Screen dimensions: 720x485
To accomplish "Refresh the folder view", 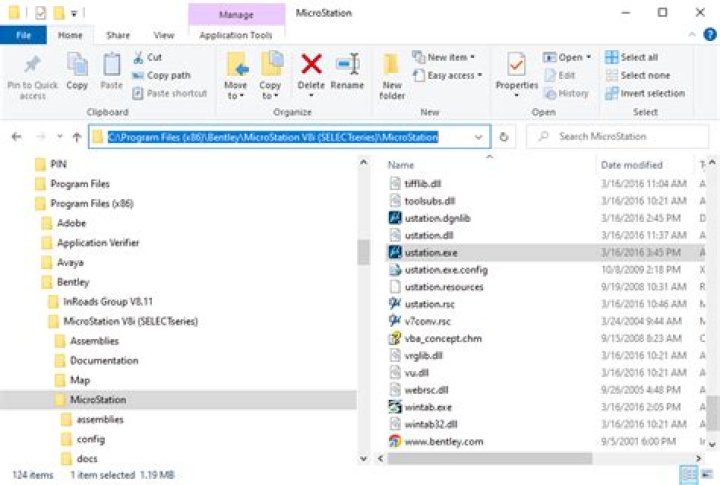I will tap(504, 137).
